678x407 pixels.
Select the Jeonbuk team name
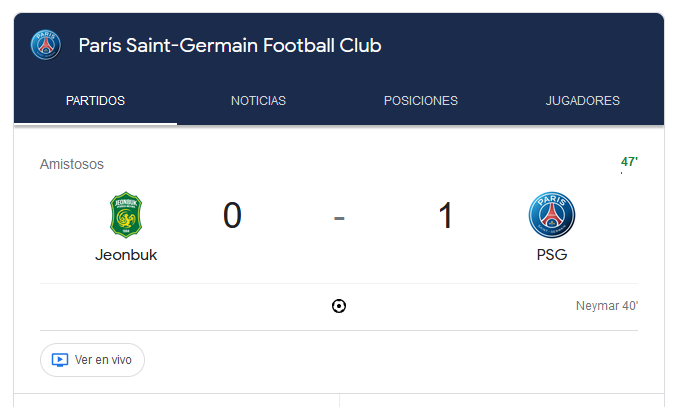tap(126, 255)
